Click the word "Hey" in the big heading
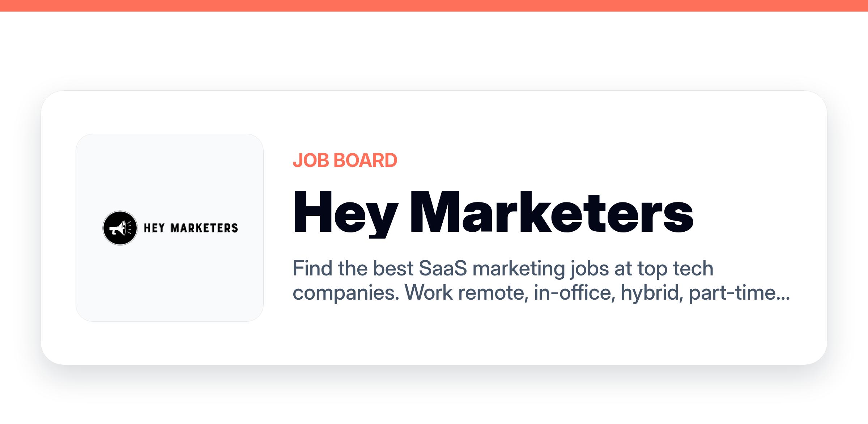 [345, 213]
